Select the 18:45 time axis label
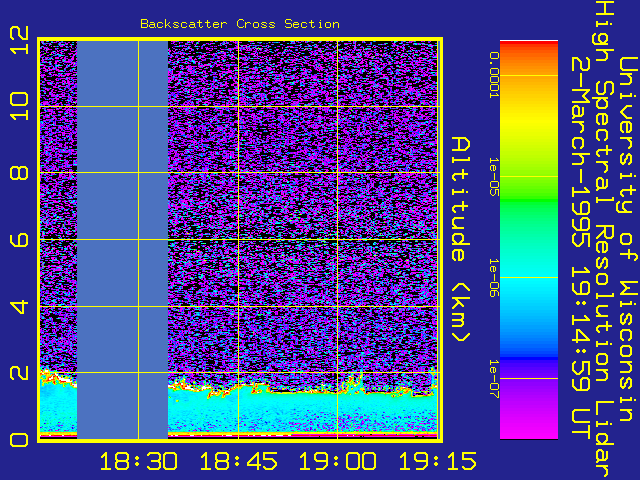The image size is (640, 480). (x=238, y=461)
